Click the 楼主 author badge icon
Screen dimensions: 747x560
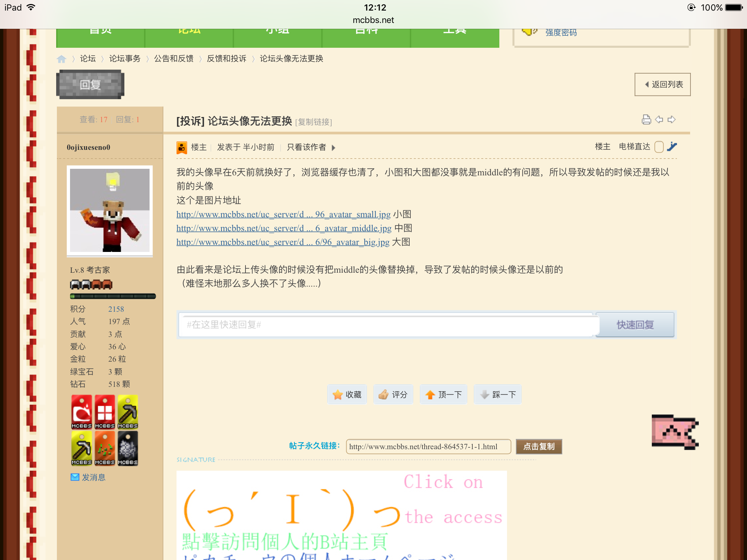pyautogui.click(x=182, y=147)
